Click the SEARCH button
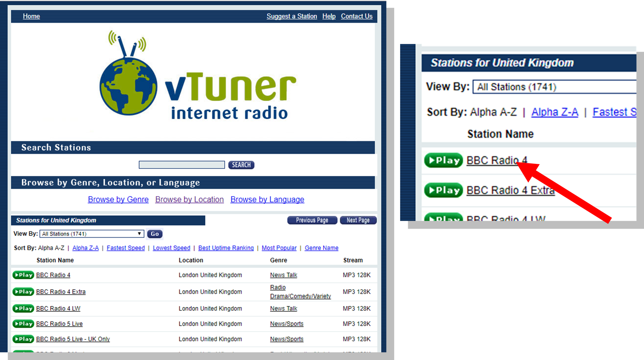Screen dimensions: 644x360 (x=241, y=165)
